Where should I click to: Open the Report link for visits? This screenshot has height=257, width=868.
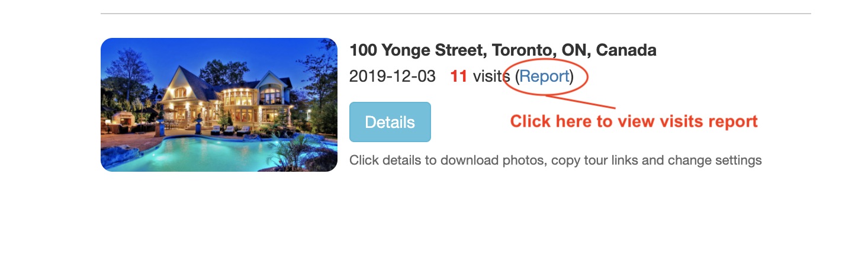pyautogui.click(x=544, y=76)
